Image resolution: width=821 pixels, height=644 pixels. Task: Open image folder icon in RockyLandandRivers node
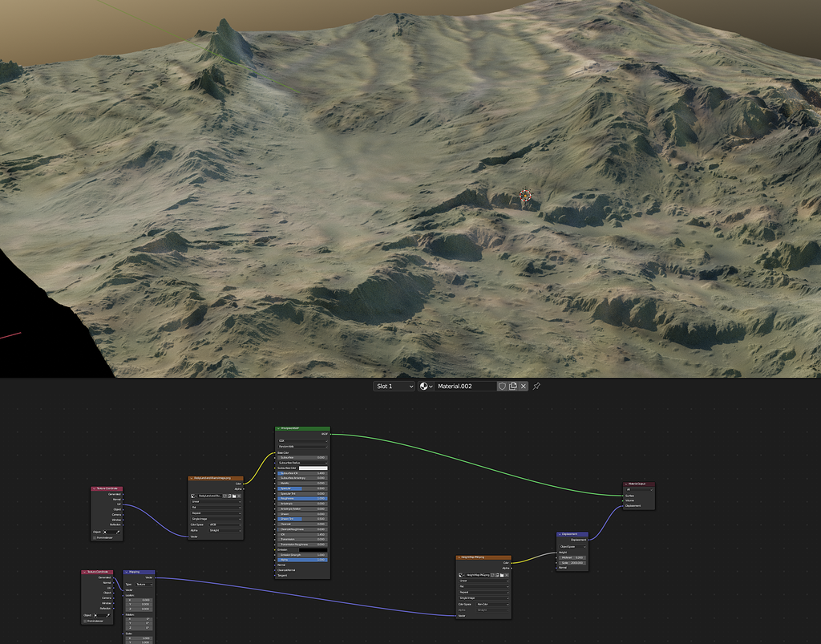click(234, 496)
